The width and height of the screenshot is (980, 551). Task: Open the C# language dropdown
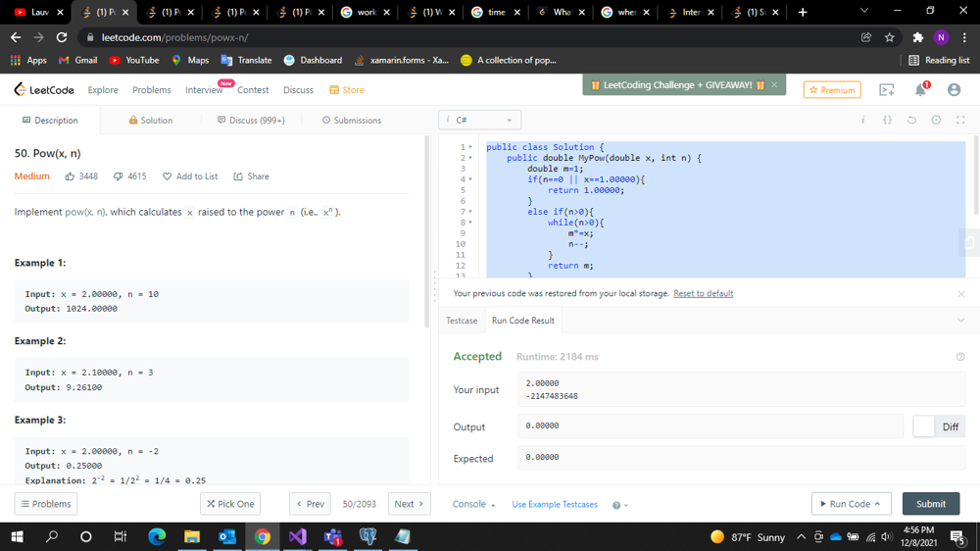[x=480, y=121]
